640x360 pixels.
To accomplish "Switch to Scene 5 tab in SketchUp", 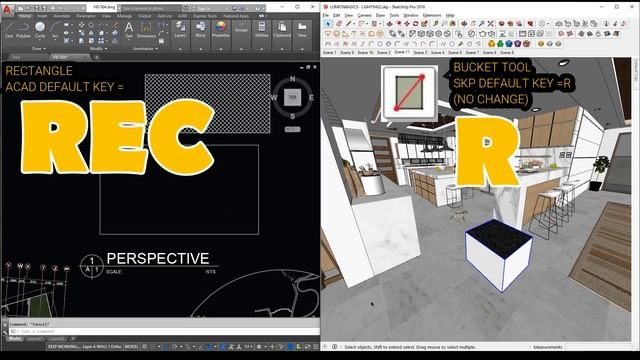I will [x=455, y=52].
